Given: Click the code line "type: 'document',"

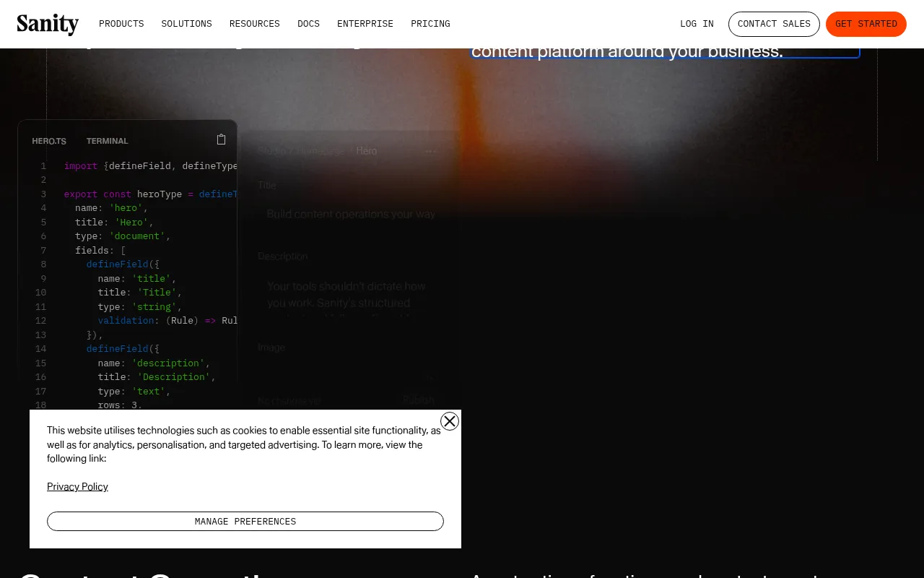Looking at the screenshot, I should point(123,236).
